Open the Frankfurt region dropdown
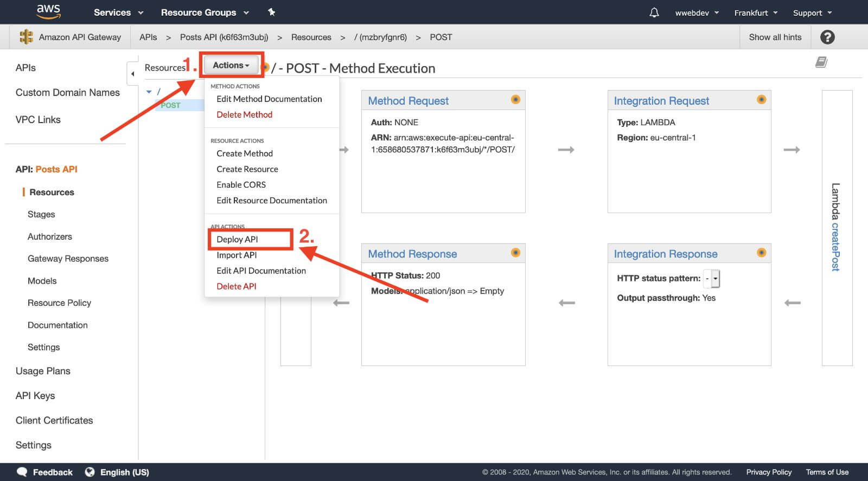Image resolution: width=868 pixels, height=481 pixels. [756, 12]
